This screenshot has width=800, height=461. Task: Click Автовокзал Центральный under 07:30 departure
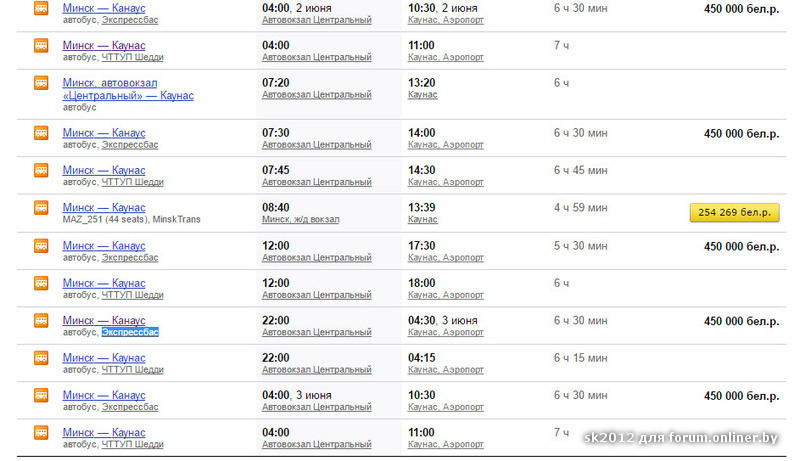pos(316,144)
